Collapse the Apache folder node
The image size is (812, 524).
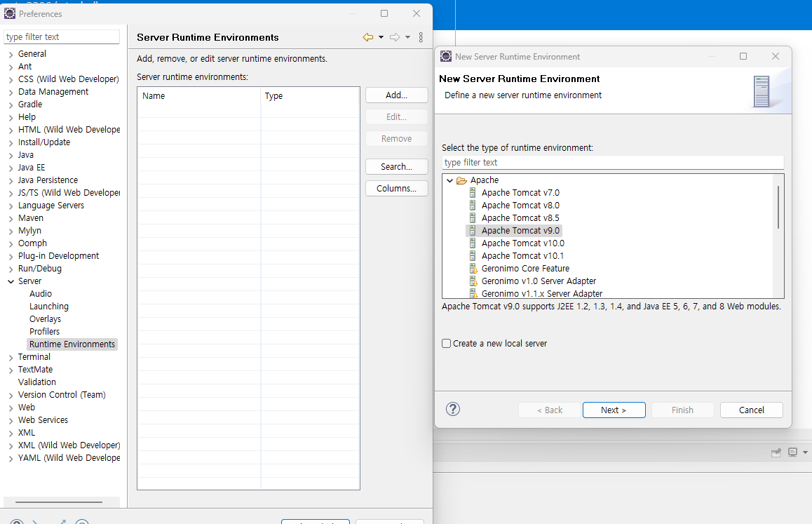pyautogui.click(x=449, y=180)
